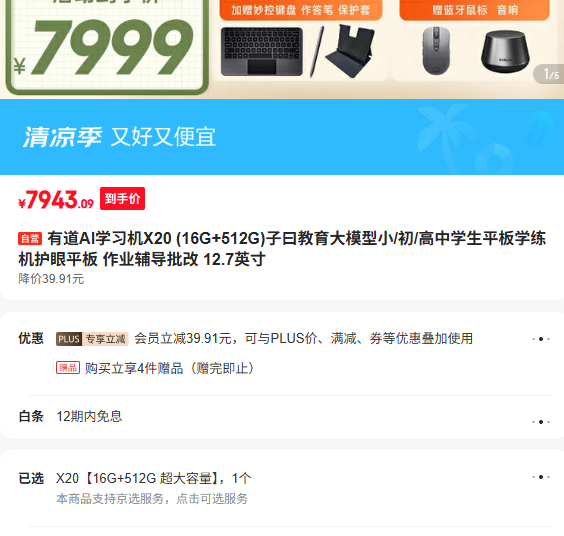The height and width of the screenshot is (536, 564).
Task: Tap the 1/5 image page indicator
Action: (x=550, y=74)
